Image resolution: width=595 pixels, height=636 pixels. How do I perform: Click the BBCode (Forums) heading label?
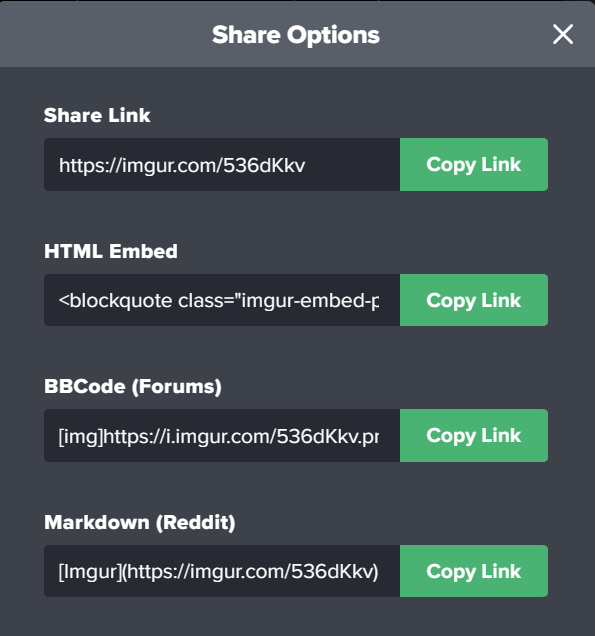[x=133, y=387]
